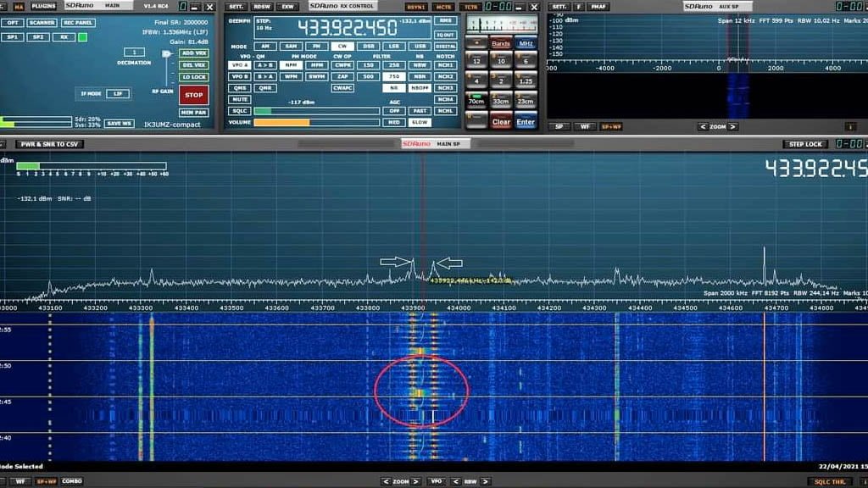This screenshot has width=868, height=488.
Task: Click PWR & SNR TO CSV button
Action: point(48,145)
